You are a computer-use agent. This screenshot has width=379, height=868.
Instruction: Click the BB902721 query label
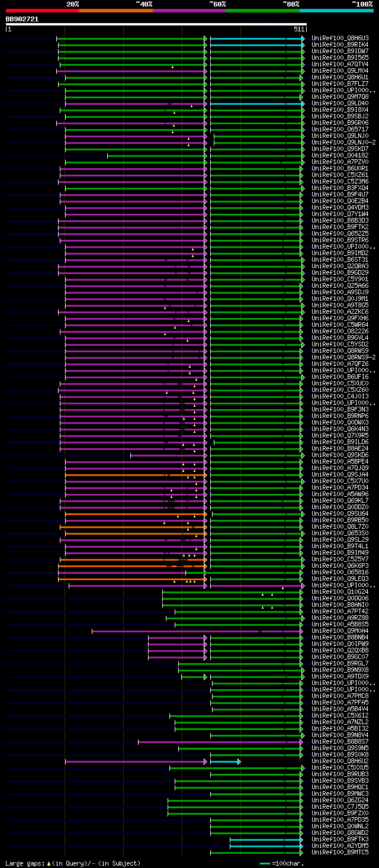(x=22, y=19)
